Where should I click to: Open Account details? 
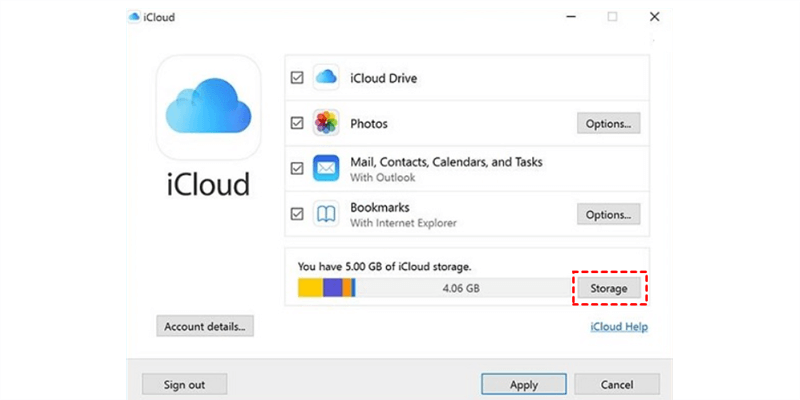click(205, 325)
